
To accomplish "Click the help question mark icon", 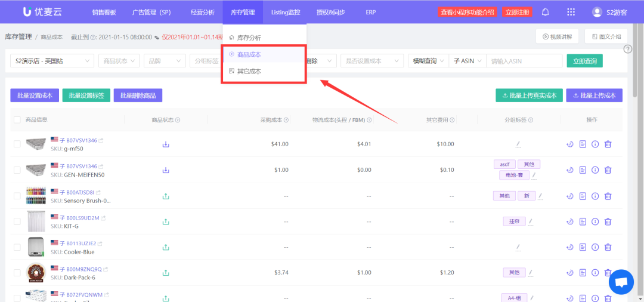I will pos(627,49).
